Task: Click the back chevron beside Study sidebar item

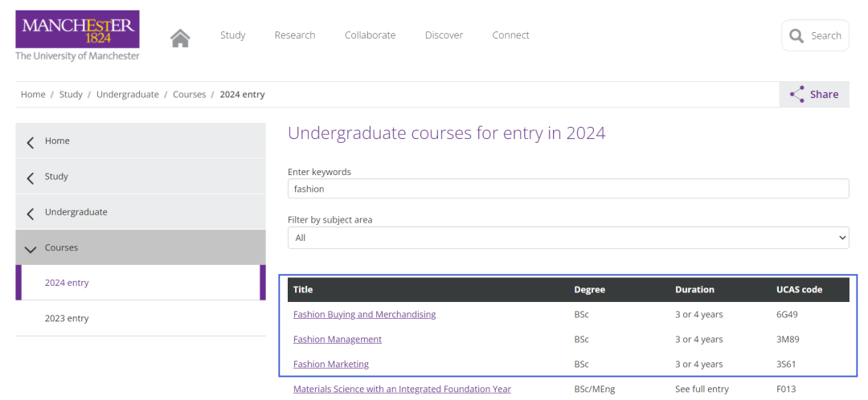Action: [x=31, y=178]
